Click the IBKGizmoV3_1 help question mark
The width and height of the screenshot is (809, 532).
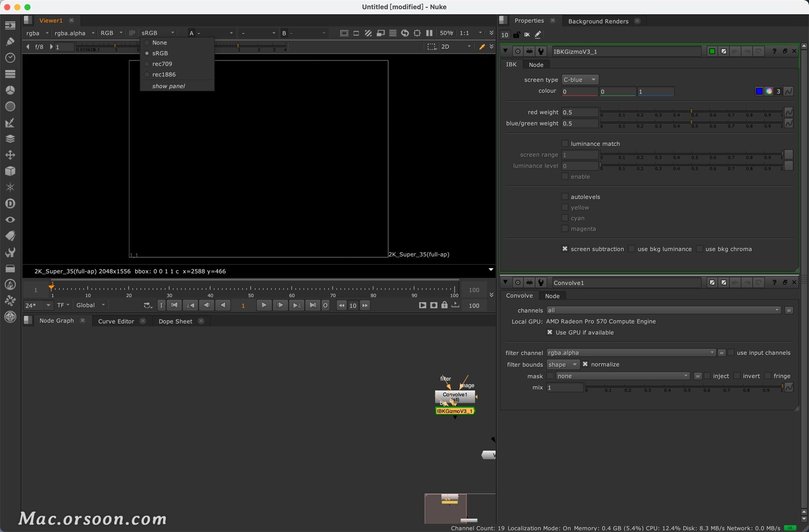[x=774, y=51]
